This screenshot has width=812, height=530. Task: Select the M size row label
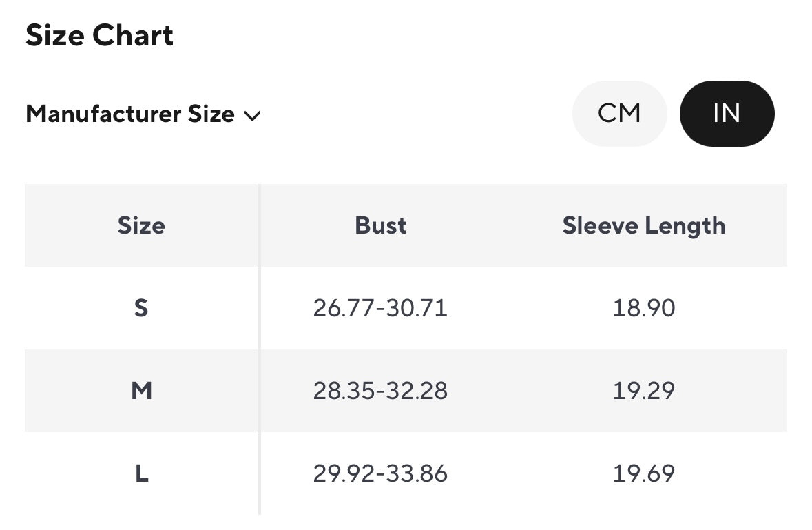141,391
